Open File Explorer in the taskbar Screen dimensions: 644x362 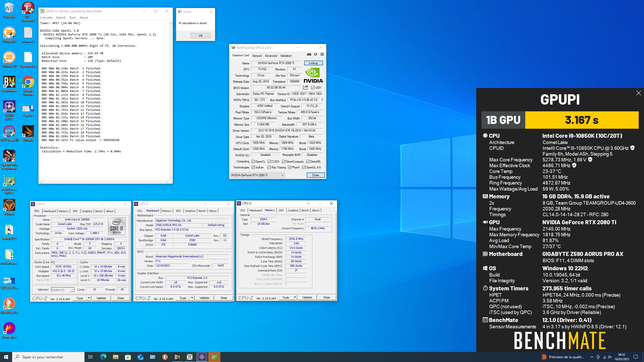[115, 357]
